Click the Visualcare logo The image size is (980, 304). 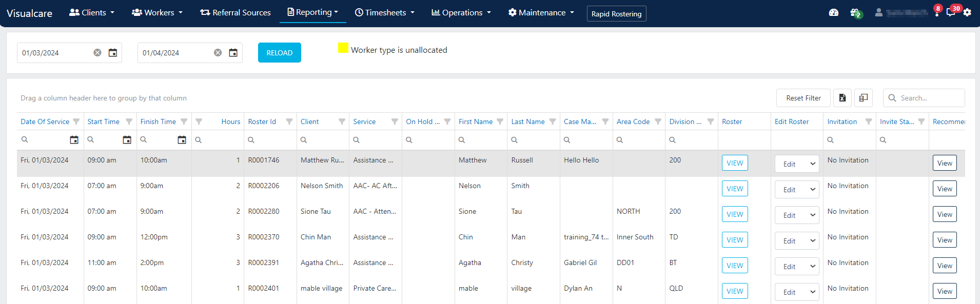[29, 13]
